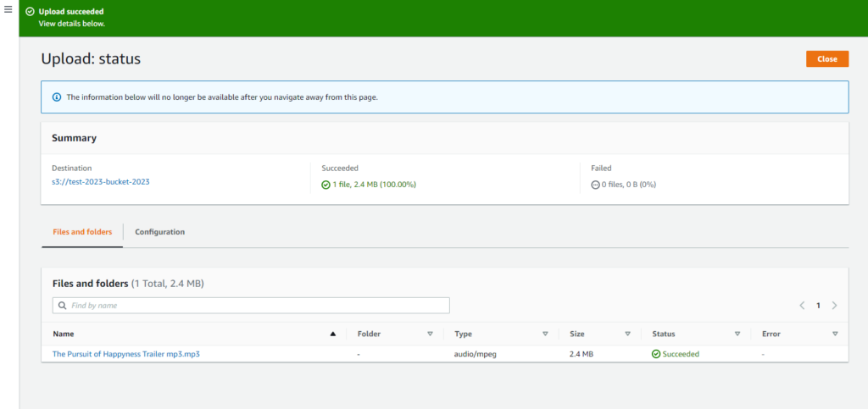868x409 pixels.
Task: Click the 0 files, 0 B (0%) text
Action: click(629, 185)
